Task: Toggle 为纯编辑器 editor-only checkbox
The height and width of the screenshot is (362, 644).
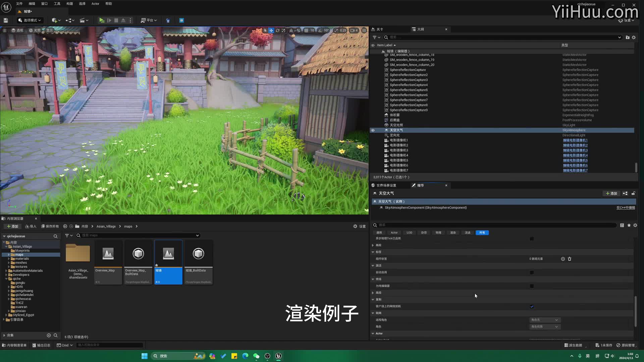Action: click(532, 286)
